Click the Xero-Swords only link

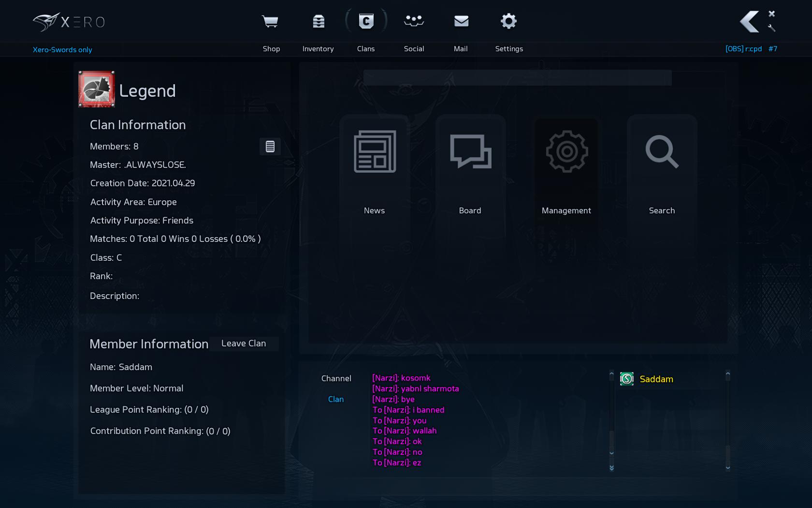click(x=62, y=50)
